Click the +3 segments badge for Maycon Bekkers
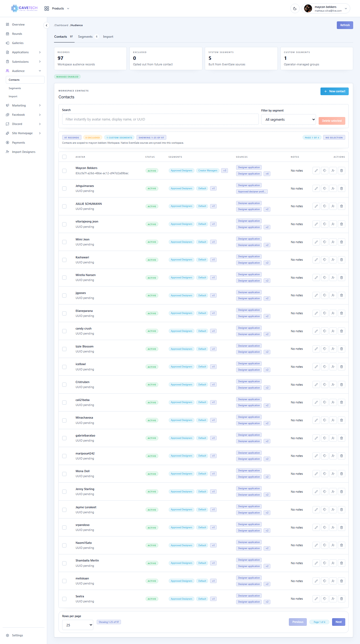The width and height of the screenshot is (360, 644). pos(225,171)
